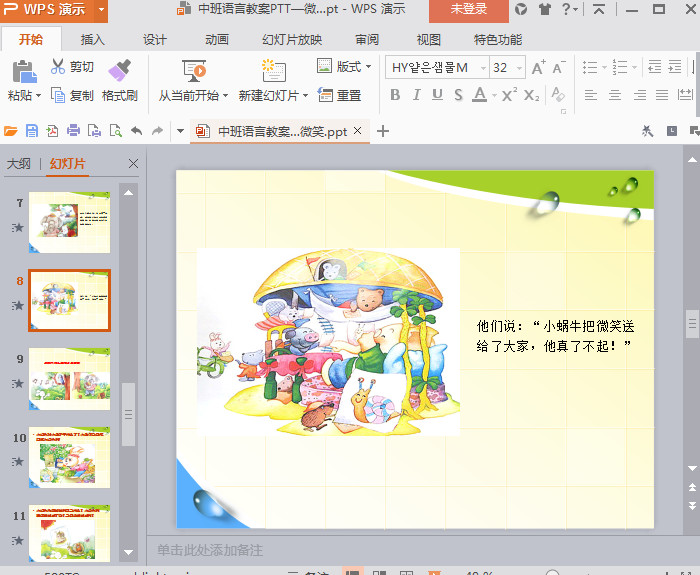The image size is (700, 575).
Task: Open the WPS skin shirt icon
Action: 544,10
